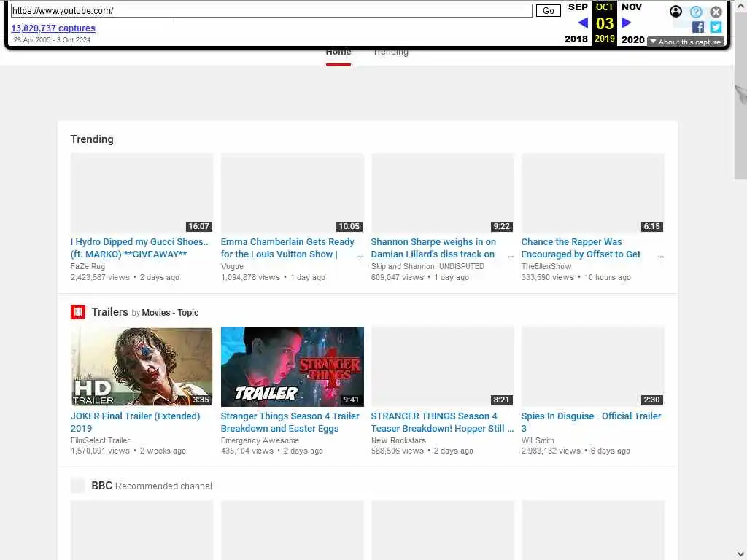
Task: Open JOKER Final Trailer (Extended) title
Action: click(x=135, y=422)
